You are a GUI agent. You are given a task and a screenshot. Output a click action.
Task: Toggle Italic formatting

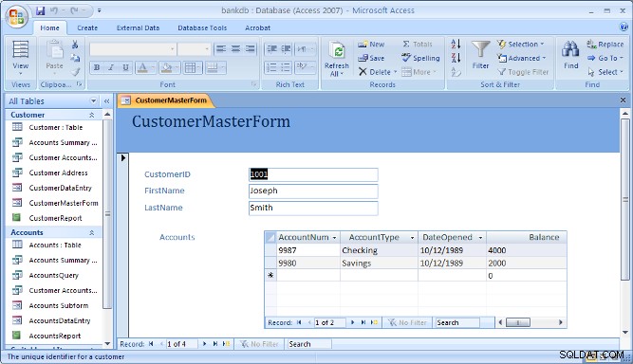point(111,67)
